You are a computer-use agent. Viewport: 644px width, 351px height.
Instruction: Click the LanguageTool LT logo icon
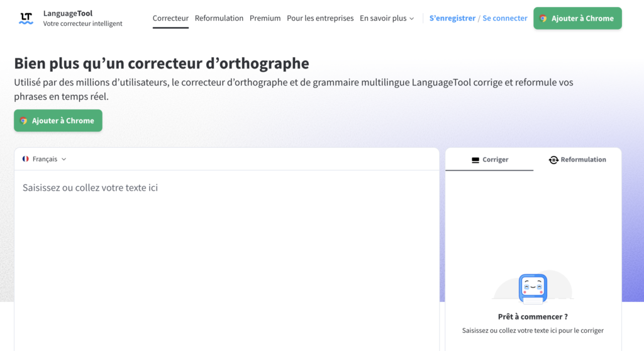pos(26,18)
